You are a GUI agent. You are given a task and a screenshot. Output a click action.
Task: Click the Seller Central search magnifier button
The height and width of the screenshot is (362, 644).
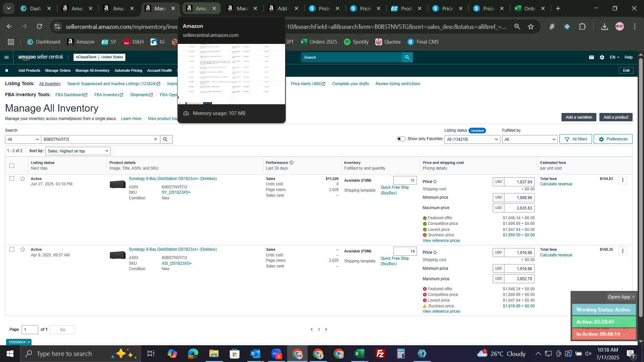(x=407, y=57)
